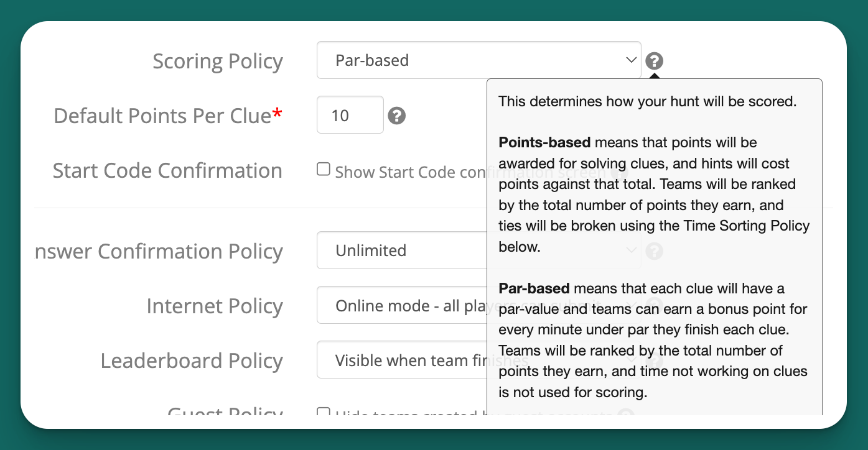Click the help icon beside Scoring Policy

(x=654, y=61)
